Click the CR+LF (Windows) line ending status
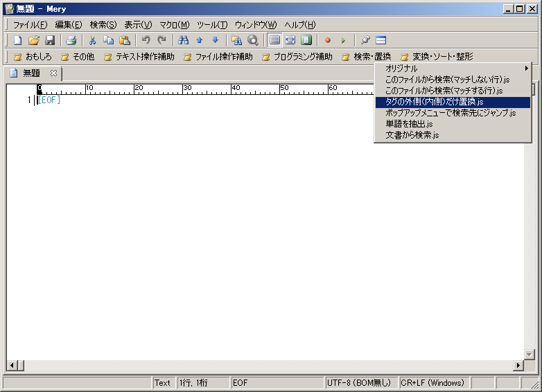Viewport: 542px width, 392px height. 432,383
